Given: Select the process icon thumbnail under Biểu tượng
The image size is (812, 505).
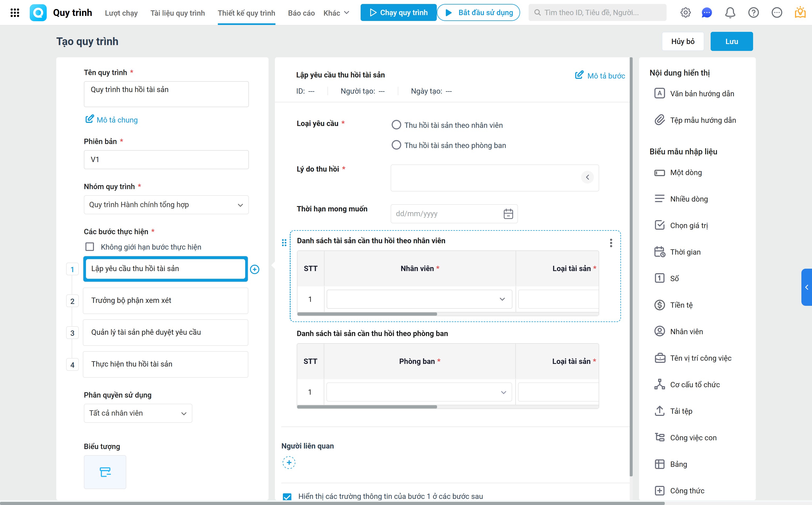Looking at the screenshot, I should click(105, 472).
